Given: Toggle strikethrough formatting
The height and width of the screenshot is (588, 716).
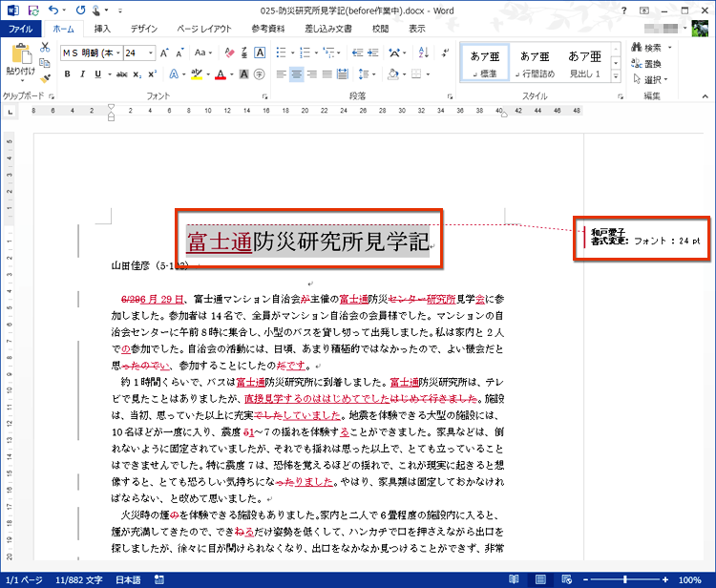Looking at the screenshot, I should [122, 73].
